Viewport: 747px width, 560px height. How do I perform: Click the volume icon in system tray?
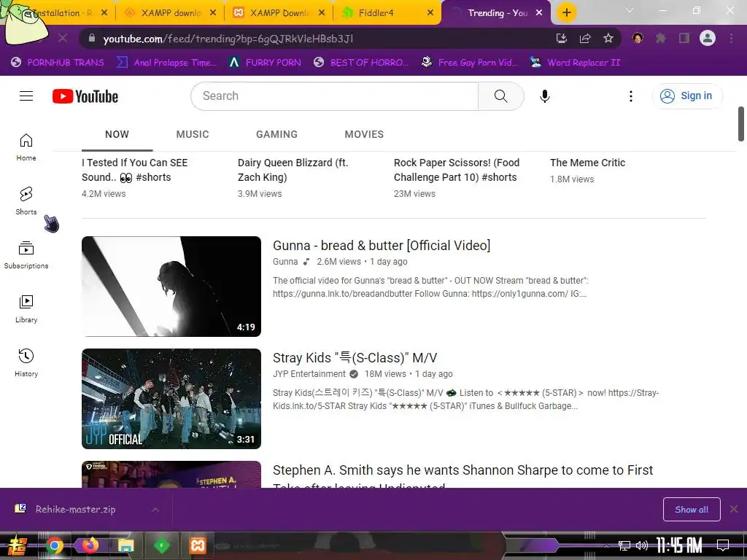point(642,545)
